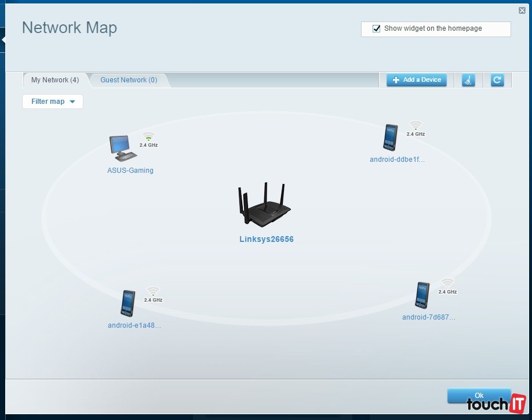Click the Linksys26656 router name label
This screenshot has width=532, height=420.
[267, 239]
